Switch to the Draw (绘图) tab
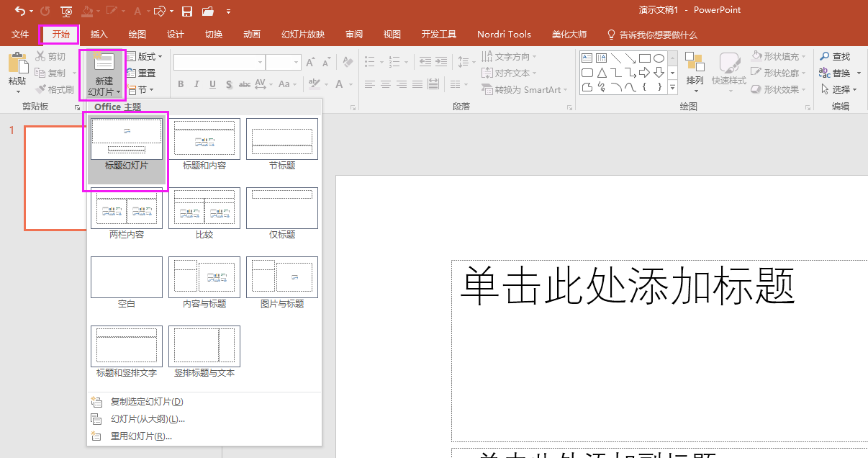This screenshot has width=868, height=458. pyautogui.click(x=137, y=35)
